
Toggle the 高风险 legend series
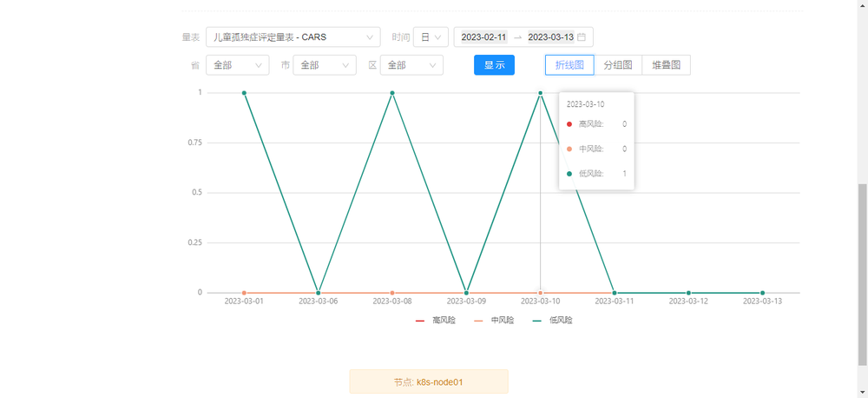436,321
